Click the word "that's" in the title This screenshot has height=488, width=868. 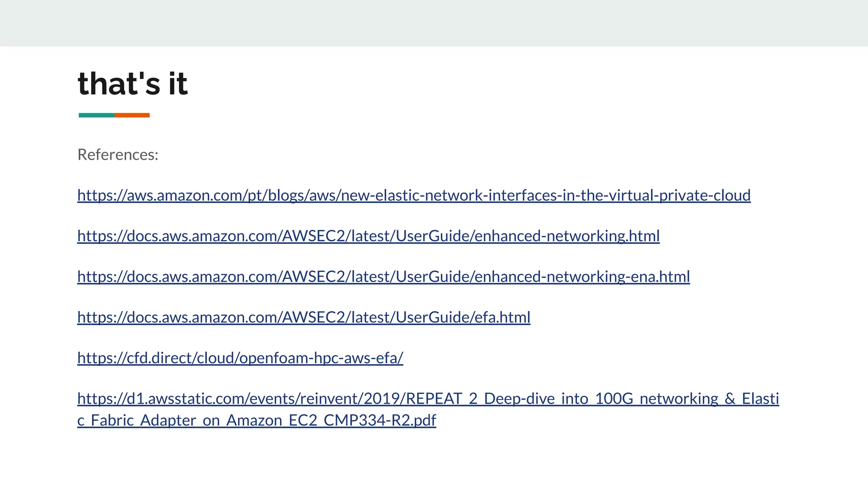[x=119, y=83]
